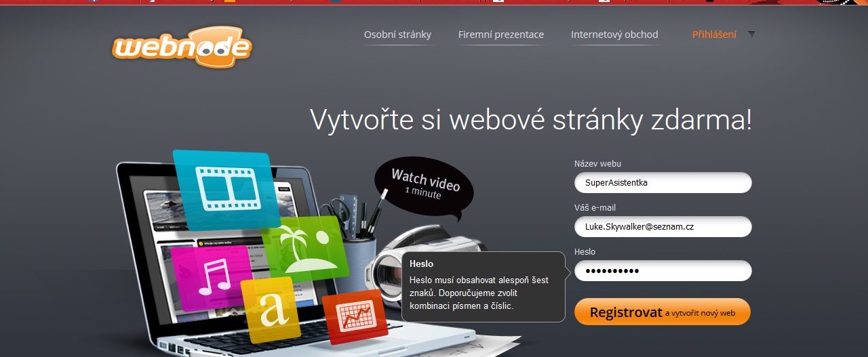Click the blue film strip icon
Viewport: 868px width, 357px height.
(x=226, y=189)
